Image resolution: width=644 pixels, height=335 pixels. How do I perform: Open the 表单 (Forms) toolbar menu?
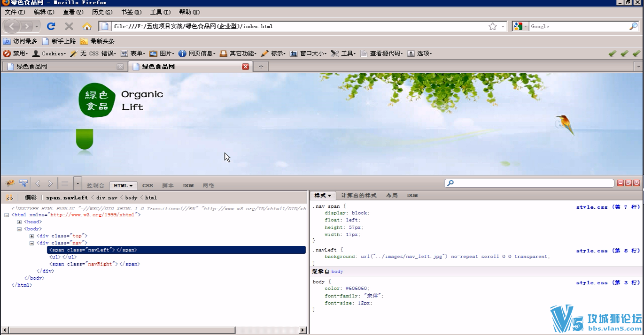[x=133, y=53]
